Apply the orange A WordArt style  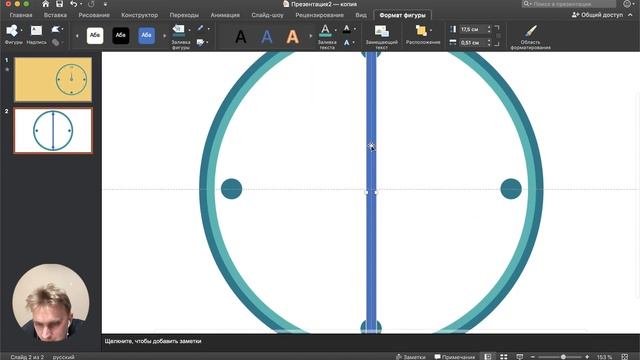coord(293,37)
